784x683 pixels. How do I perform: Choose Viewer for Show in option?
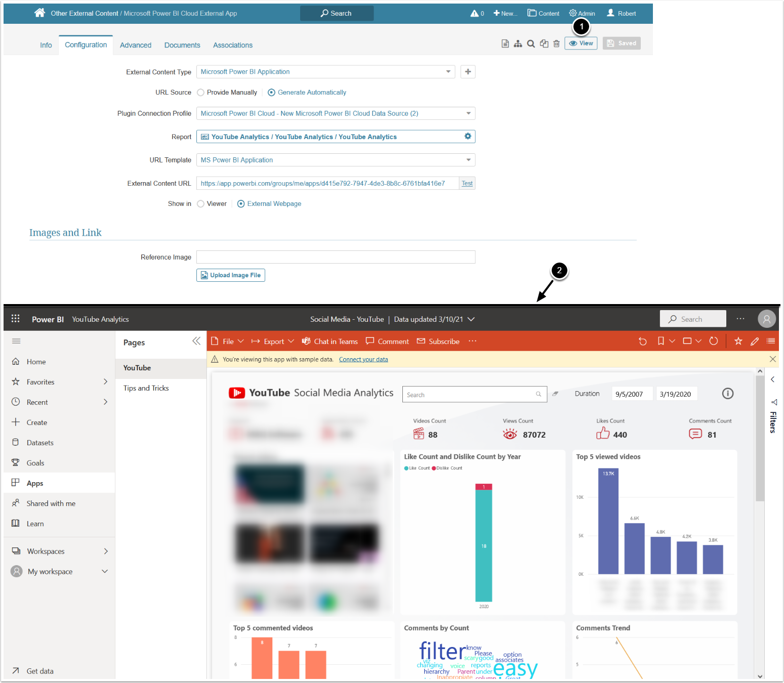(200, 204)
